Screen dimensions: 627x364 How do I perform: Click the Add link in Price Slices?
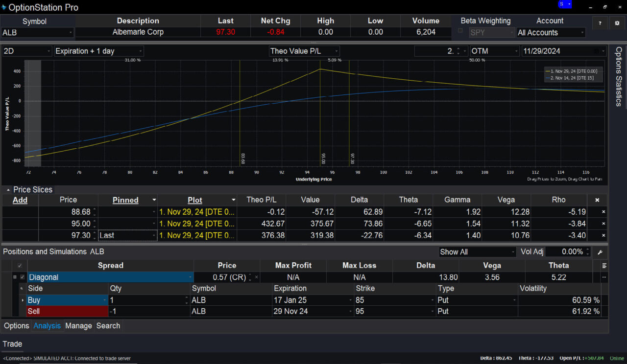[x=20, y=200]
